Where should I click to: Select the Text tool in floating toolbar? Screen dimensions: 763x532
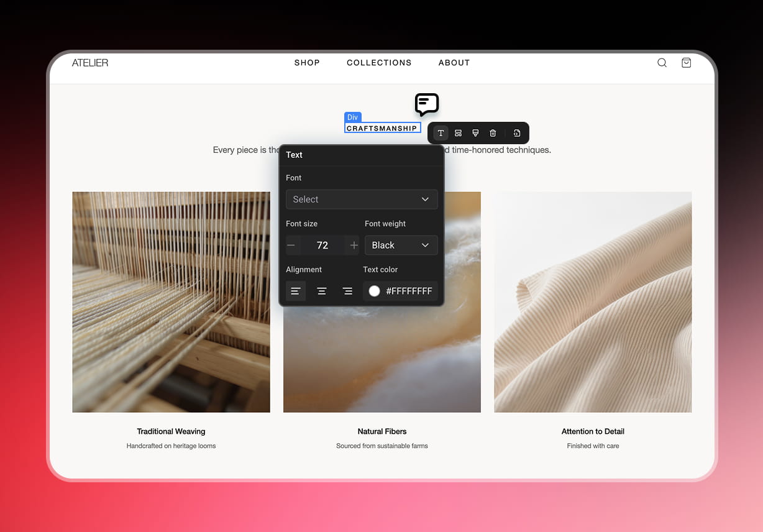point(441,133)
